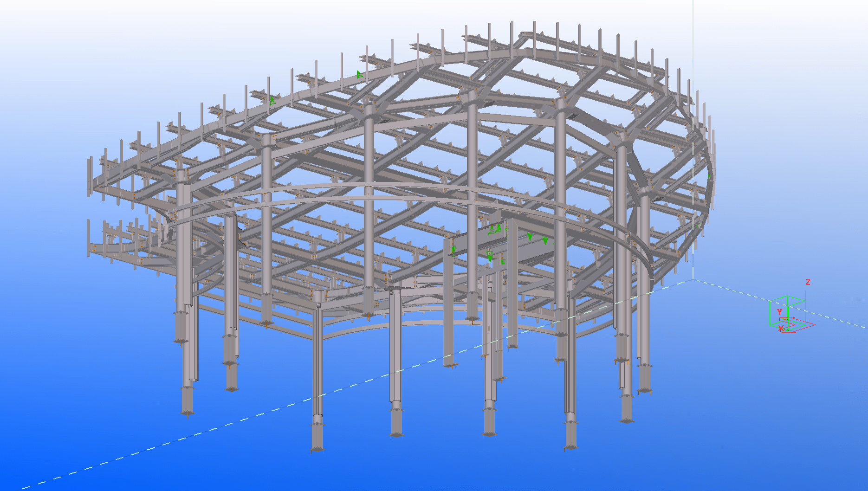Pick the green downward arrow pair on the central deep beam

pos(538,239)
